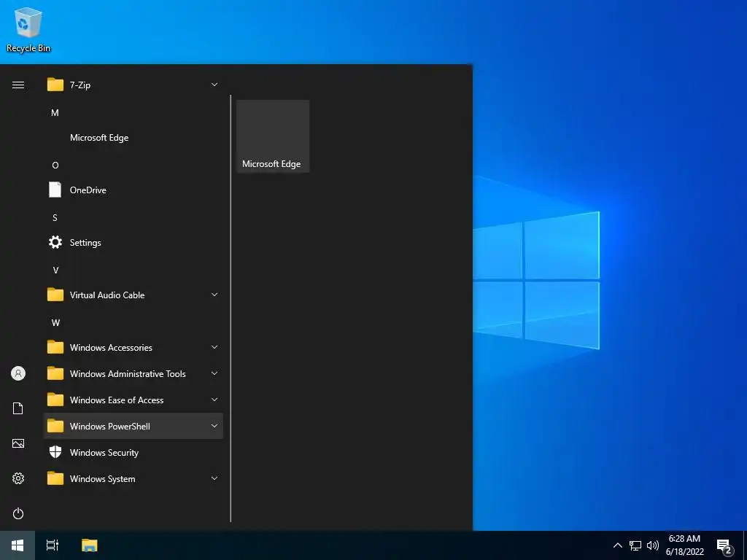The width and height of the screenshot is (747, 560).
Task: Click the Windows Security shield icon
Action: click(55, 452)
